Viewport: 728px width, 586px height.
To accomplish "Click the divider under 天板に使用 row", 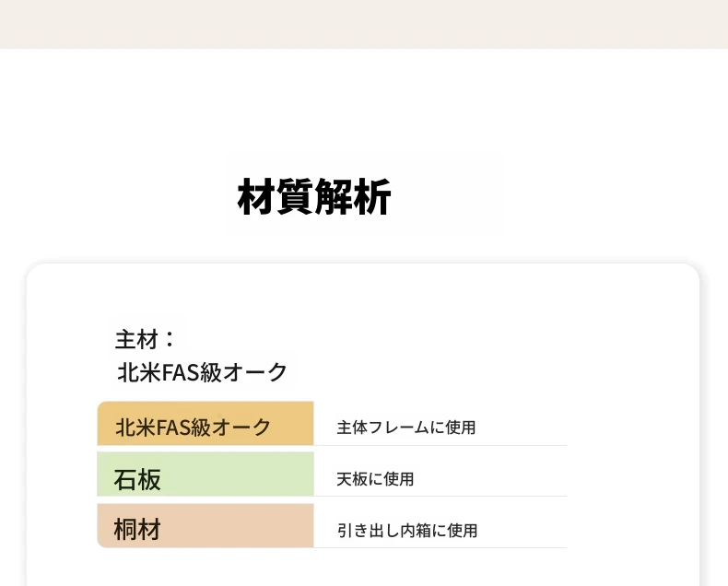I will (x=440, y=496).
